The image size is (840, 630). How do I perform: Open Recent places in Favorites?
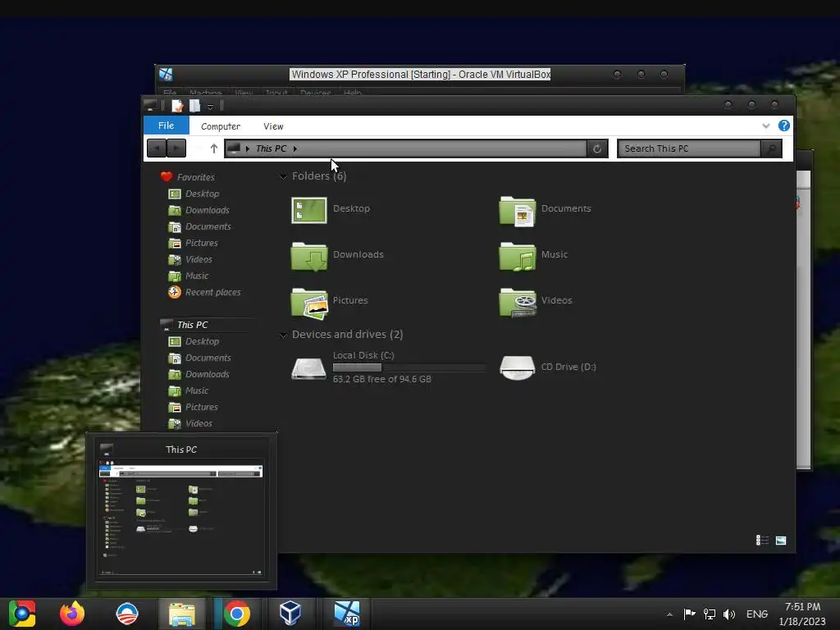(204, 293)
